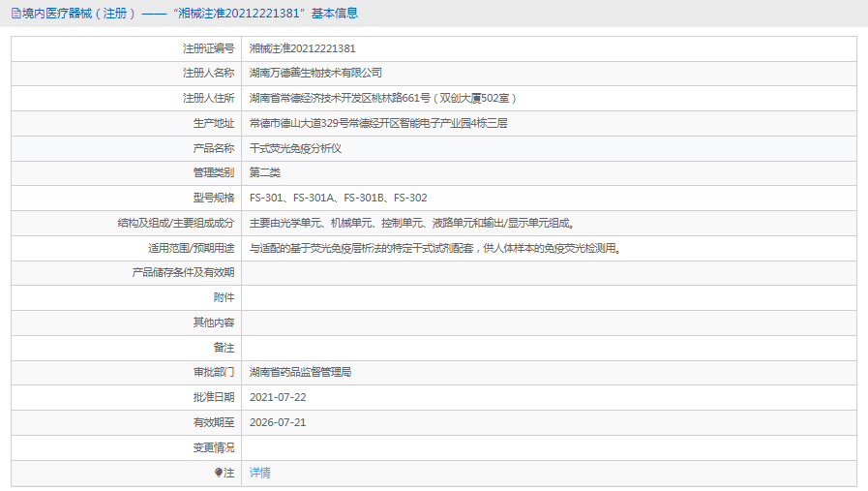Click the 变更情况 label
This screenshot has width=868, height=491.
(214, 447)
